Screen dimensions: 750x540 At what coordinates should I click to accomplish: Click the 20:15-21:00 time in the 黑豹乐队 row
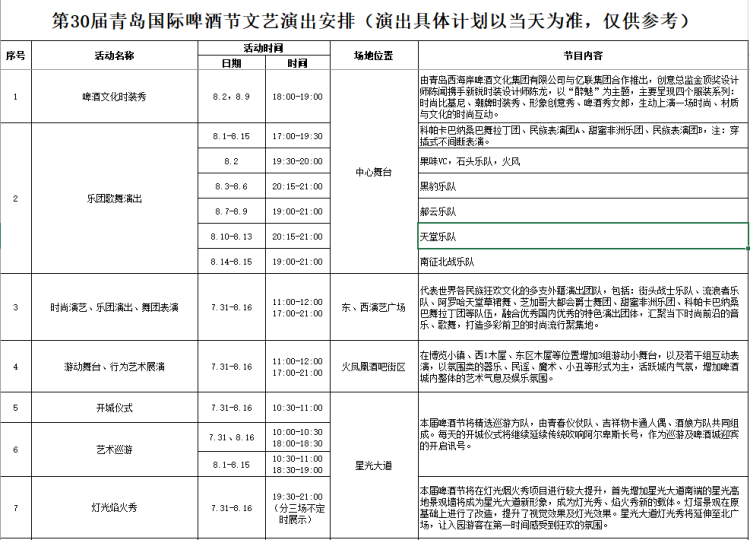click(298, 187)
